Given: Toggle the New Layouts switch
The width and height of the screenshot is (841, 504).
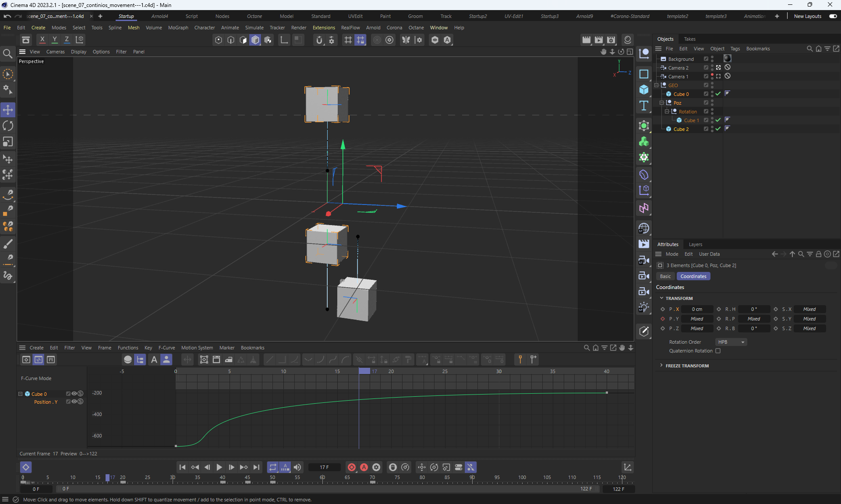Looking at the screenshot, I should pos(833,16).
